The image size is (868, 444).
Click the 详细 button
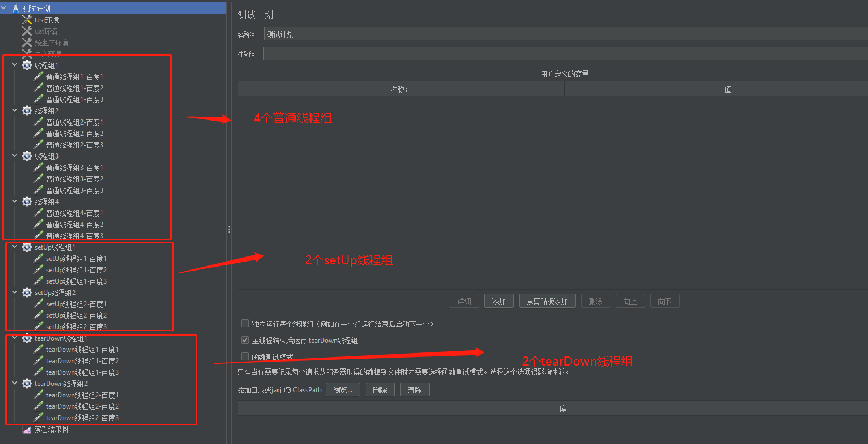point(464,301)
